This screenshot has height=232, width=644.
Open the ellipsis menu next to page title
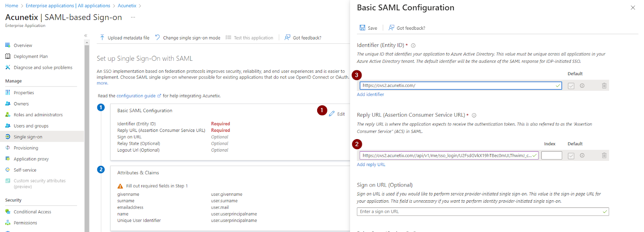pyautogui.click(x=133, y=17)
